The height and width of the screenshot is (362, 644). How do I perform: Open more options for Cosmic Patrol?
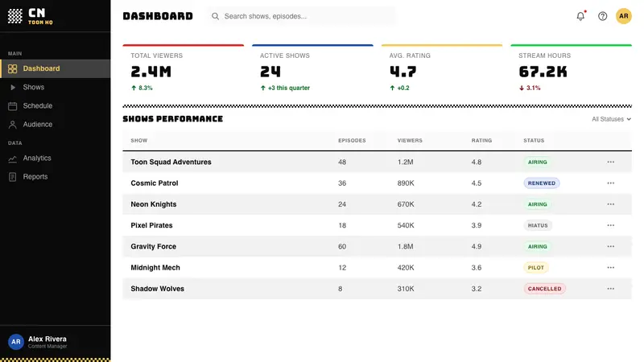[611, 183]
